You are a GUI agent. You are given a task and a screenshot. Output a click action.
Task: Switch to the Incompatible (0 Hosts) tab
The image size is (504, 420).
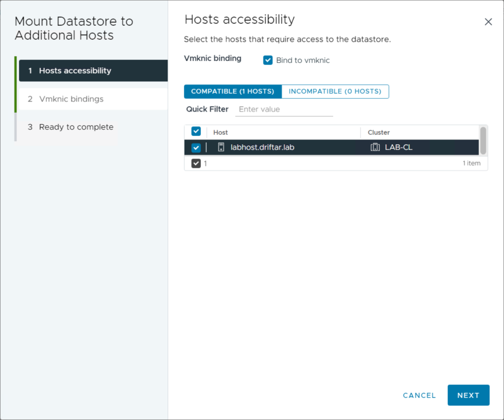coord(335,91)
